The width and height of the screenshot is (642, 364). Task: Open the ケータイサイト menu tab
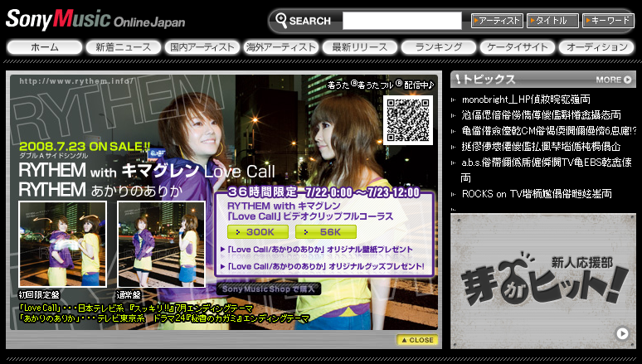point(517,47)
